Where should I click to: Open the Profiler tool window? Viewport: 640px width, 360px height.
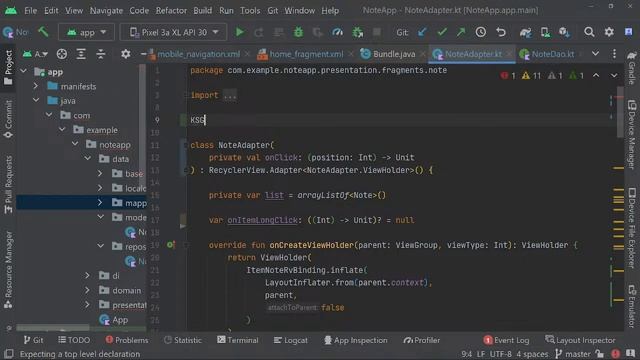422,340
